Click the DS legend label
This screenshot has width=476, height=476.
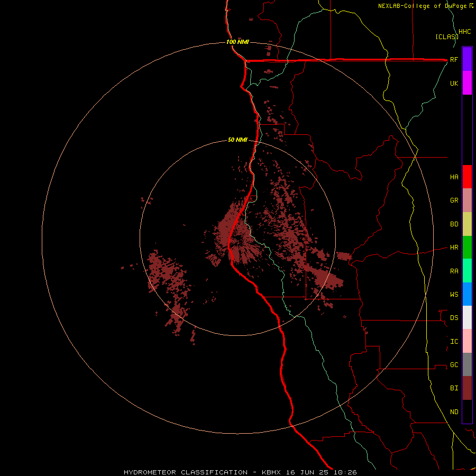(454, 318)
